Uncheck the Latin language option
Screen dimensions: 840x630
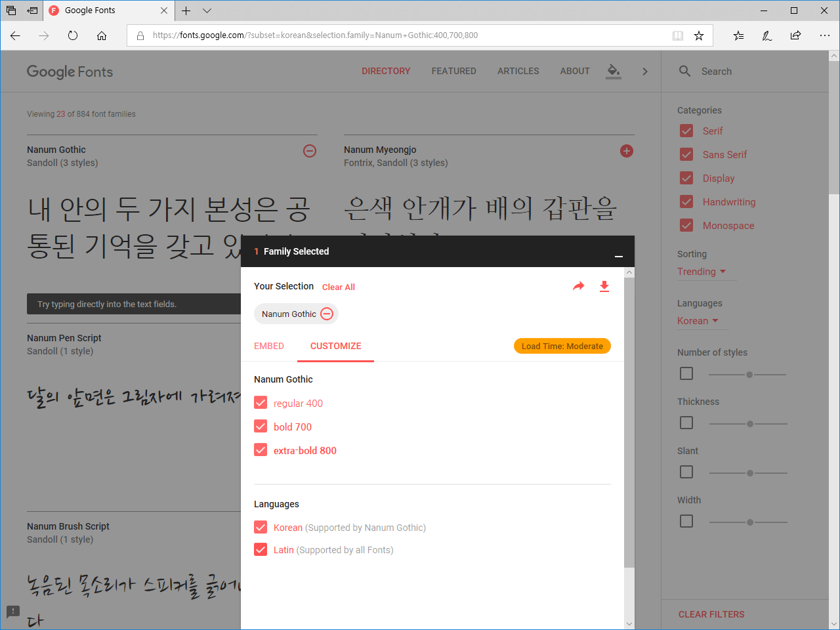point(261,549)
